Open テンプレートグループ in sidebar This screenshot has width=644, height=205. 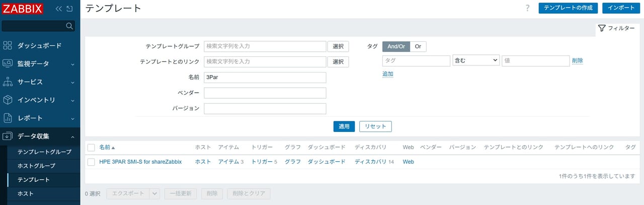(44, 152)
